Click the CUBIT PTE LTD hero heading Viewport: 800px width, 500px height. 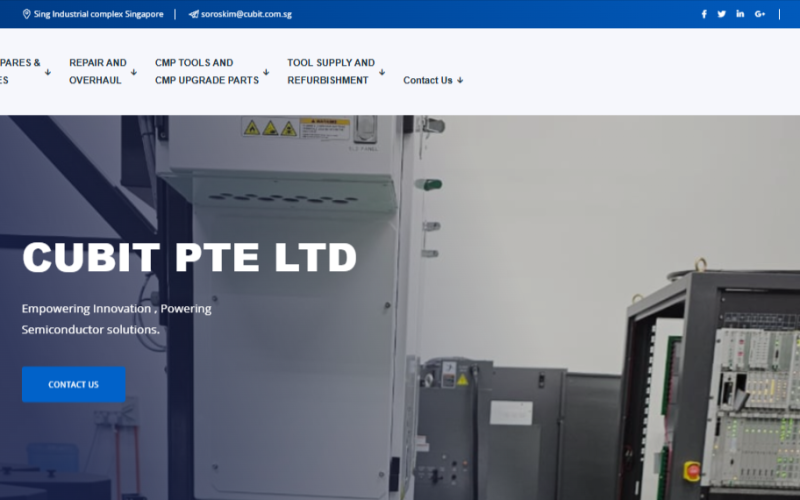coord(189,258)
